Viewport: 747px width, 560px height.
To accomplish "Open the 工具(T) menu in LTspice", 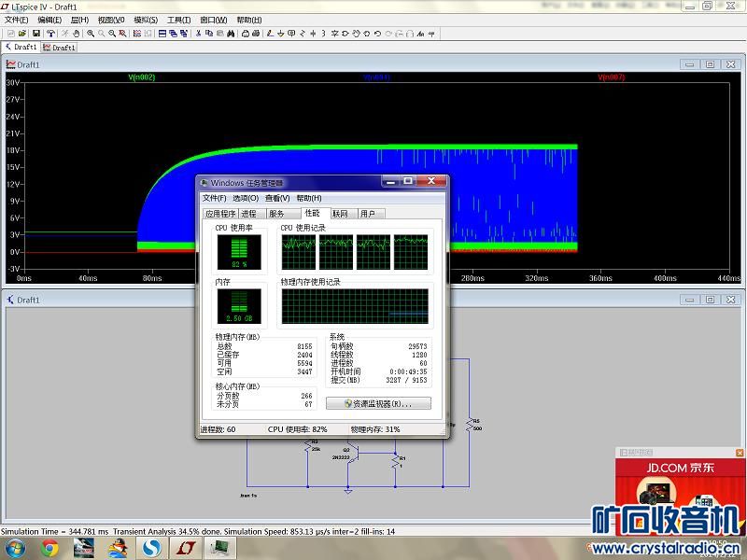I will click(178, 20).
